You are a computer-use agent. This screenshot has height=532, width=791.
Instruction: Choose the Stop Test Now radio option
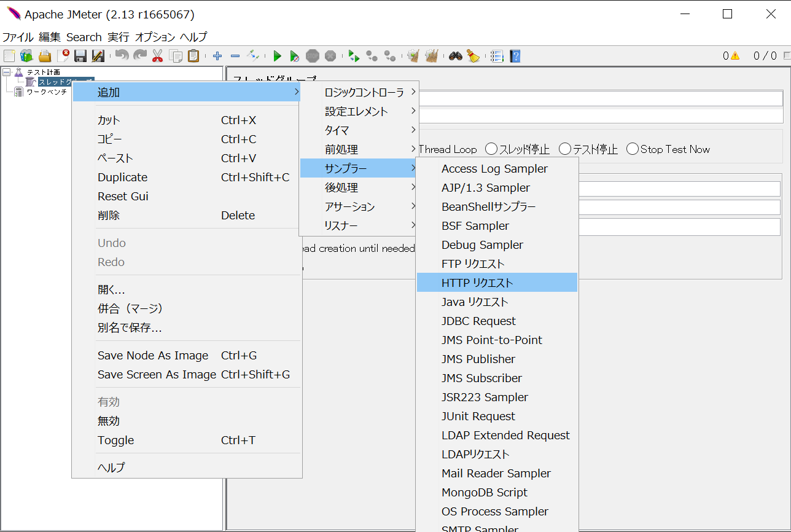click(633, 149)
